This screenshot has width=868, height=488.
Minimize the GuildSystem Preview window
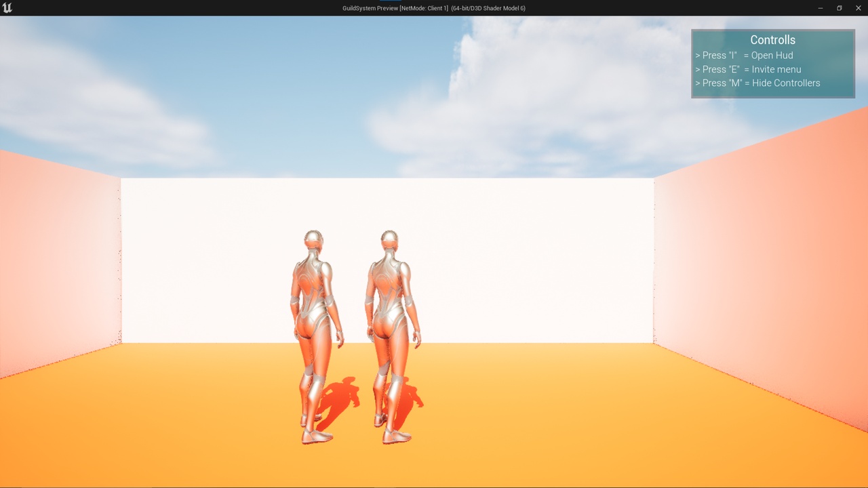(821, 8)
